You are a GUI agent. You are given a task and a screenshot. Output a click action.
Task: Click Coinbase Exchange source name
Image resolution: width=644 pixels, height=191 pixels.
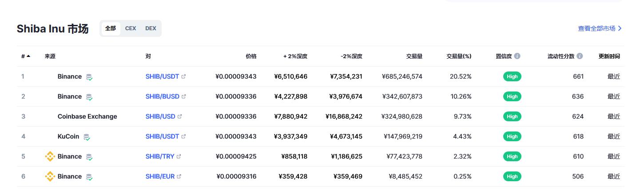[87, 116]
